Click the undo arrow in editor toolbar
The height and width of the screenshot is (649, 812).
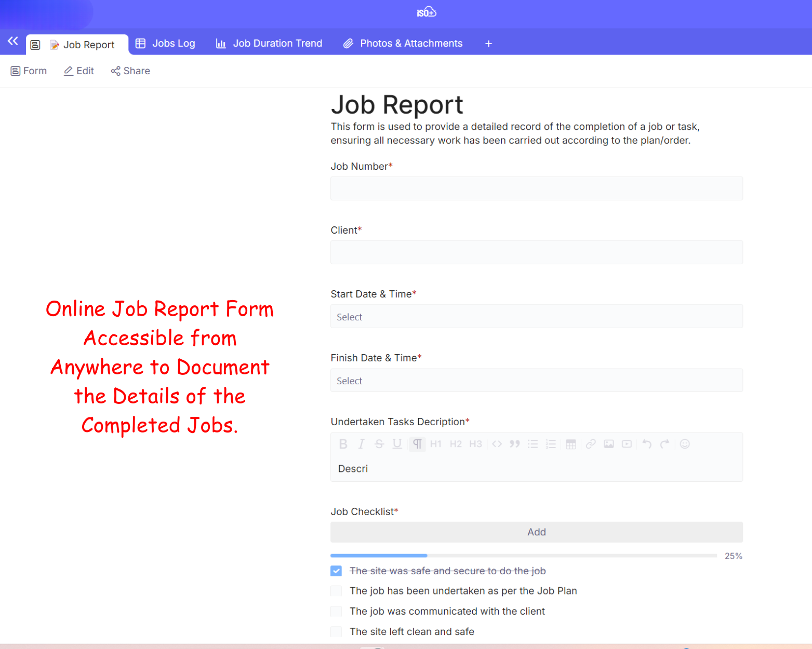pos(647,444)
